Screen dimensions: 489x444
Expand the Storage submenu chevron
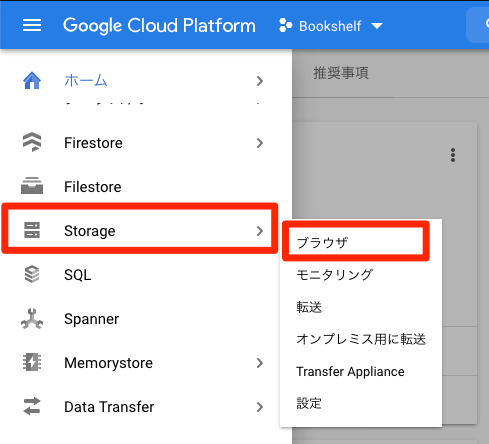pyautogui.click(x=260, y=231)
